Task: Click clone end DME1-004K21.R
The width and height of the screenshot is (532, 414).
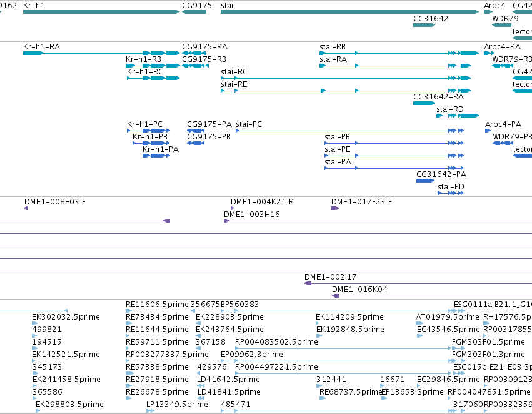Action: tap(232, 208)
